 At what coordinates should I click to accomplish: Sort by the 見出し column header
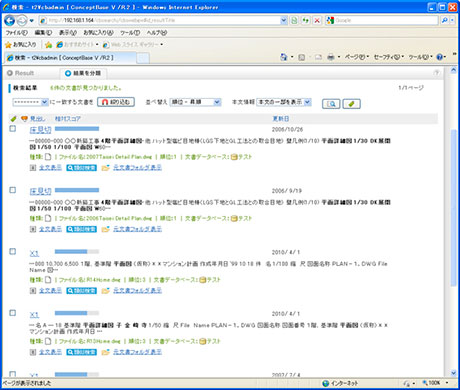coord(38,119)
